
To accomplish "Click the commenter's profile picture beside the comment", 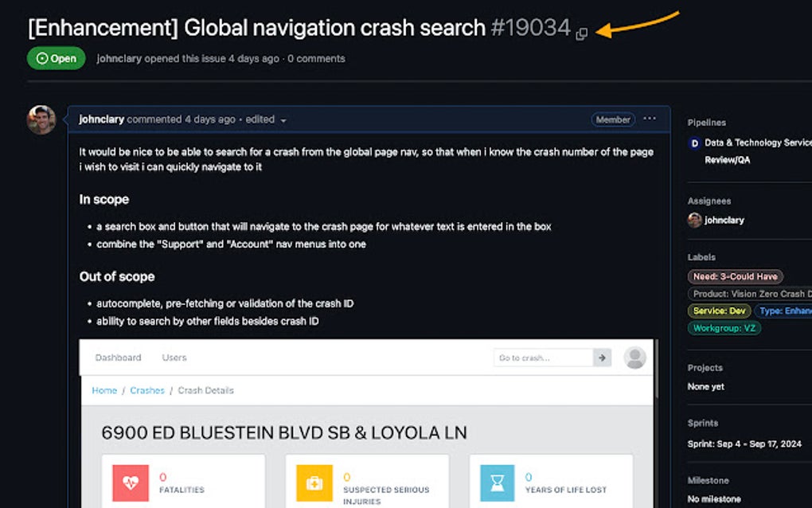I will pyautogui.click(x=41, y=120).
